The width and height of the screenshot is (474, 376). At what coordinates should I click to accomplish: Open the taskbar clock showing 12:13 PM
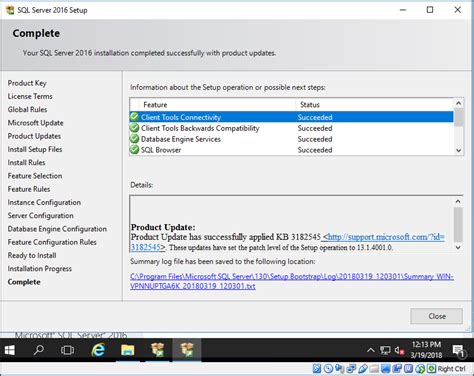(426, 350)
